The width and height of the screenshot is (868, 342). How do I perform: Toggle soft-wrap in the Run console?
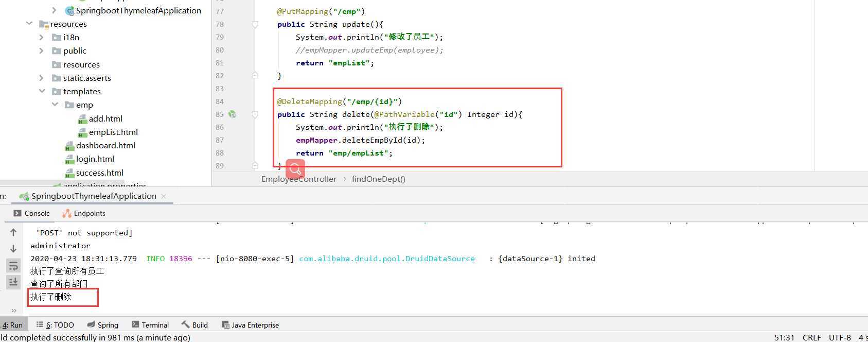pyautogui.click(x=13, y=266)
